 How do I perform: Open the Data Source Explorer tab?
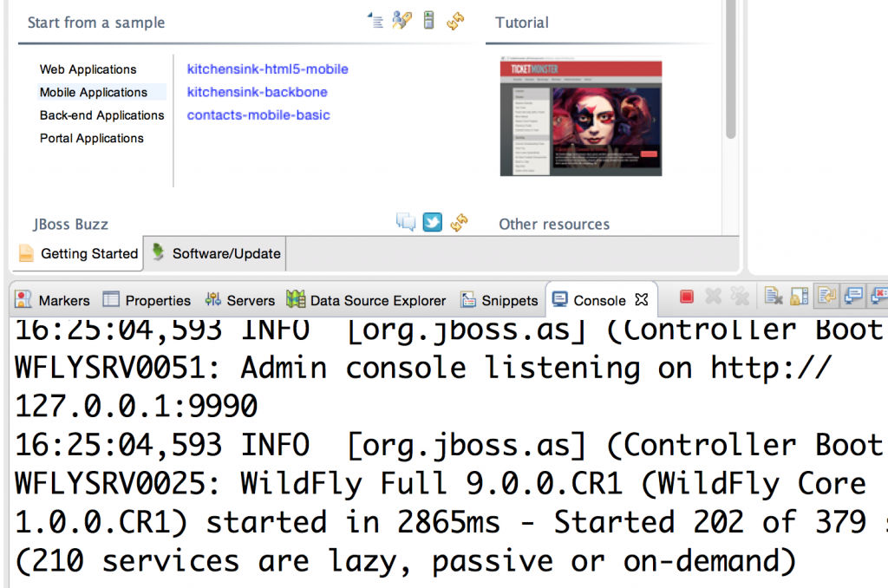(367, 300)
